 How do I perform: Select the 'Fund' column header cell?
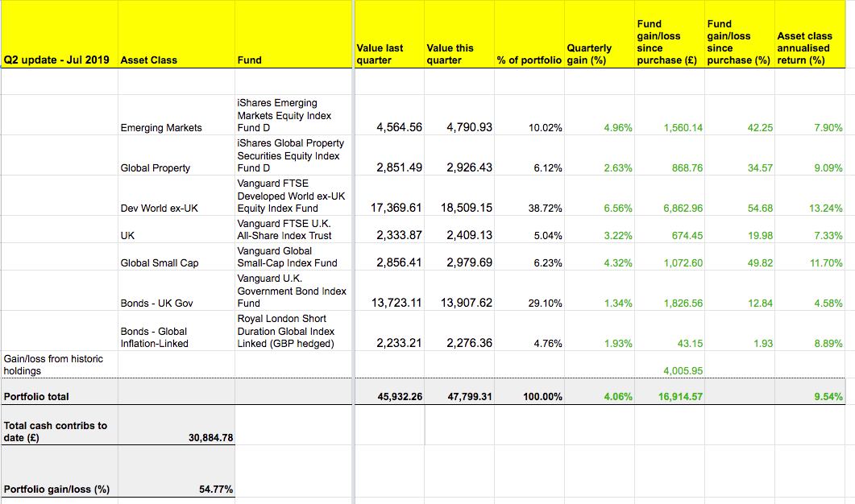click(x=250, y=60)
